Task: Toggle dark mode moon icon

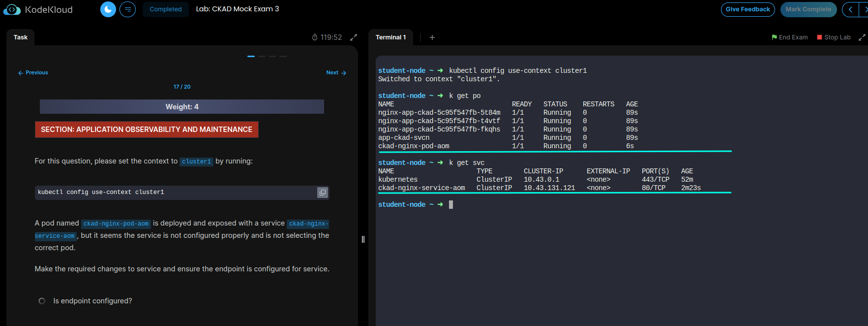Action: coord(108,9)
